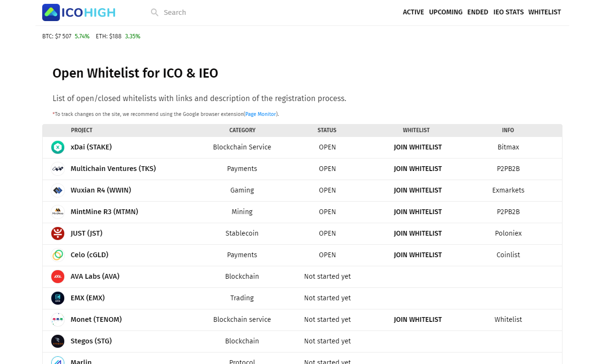The image size is (609, 364).
Task: Open the Celo (cGLD) project name
Action: point(90,255)
